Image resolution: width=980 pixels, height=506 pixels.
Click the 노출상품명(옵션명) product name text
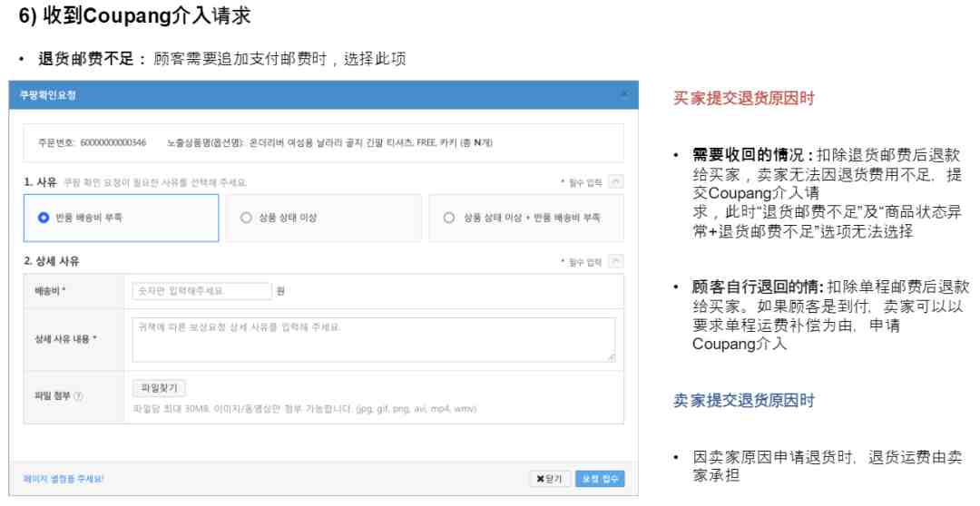tap(329, 142)
